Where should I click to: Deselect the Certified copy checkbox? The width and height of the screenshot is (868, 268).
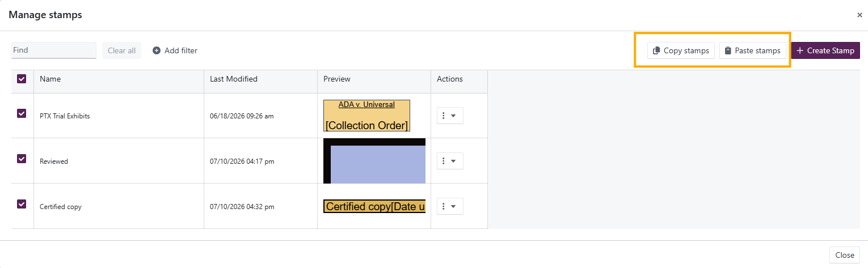pos(22,204)
